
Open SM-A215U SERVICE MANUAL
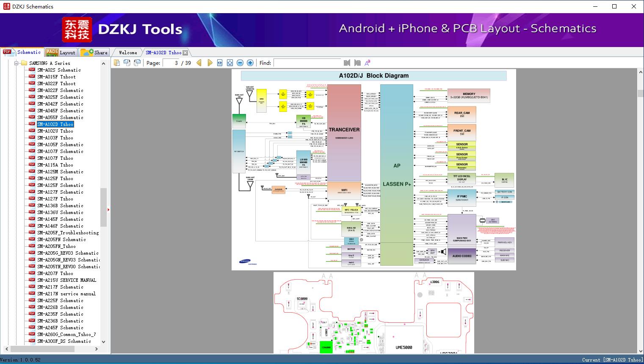[x=67, y=280]
